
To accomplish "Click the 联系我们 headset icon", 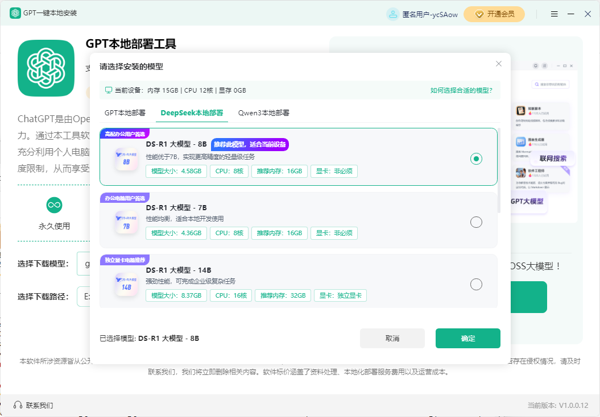I will click(17, 405).
